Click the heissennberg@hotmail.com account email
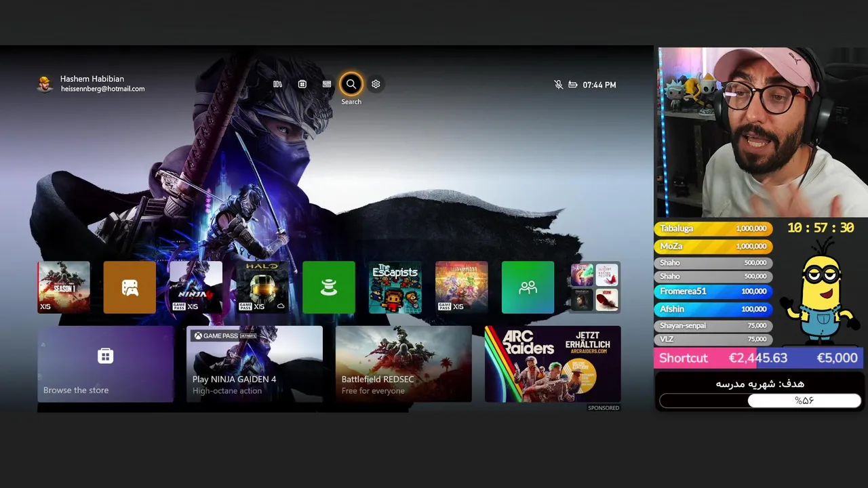Viewport: 868px width, 488px height. [102, 89]
